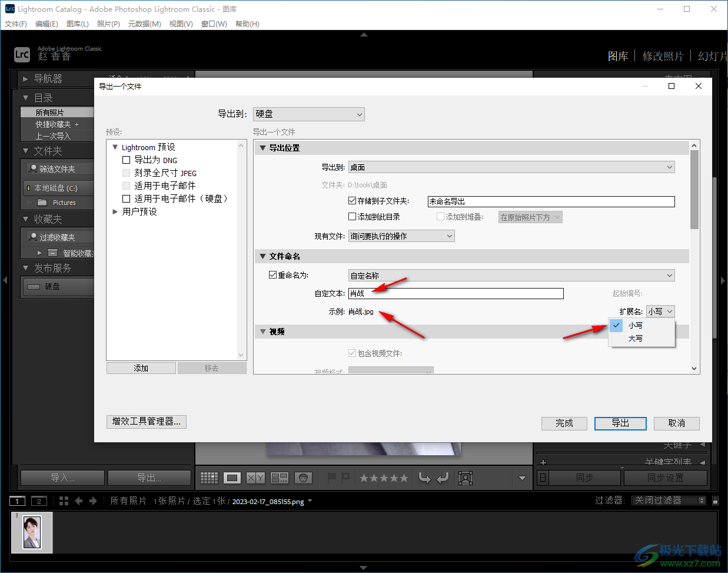The width and height of the screenshot is (728, 573).
Task: Click the 导出 button in dialog
Action: tap(620, 423)
